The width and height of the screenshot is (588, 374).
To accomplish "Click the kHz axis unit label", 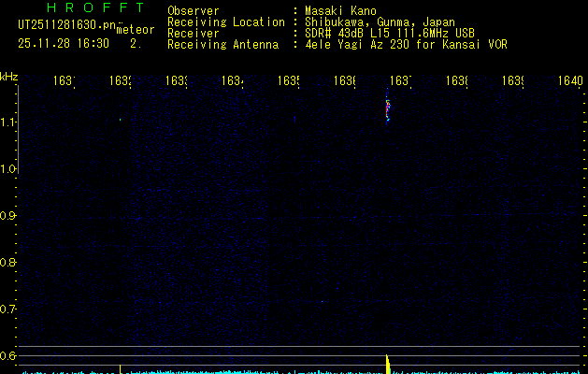I will (x=9, y=78).
